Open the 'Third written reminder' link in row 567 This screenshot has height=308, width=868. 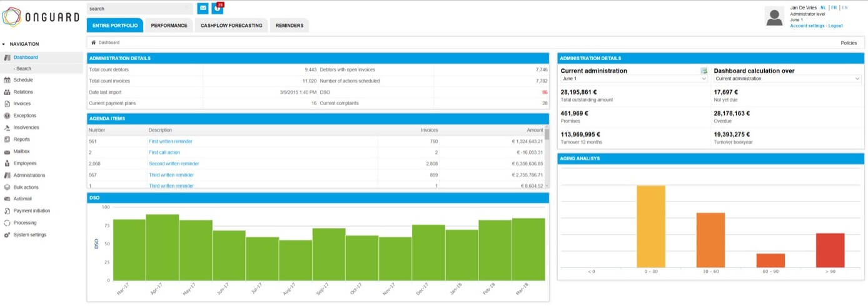[x=171, y=175]
